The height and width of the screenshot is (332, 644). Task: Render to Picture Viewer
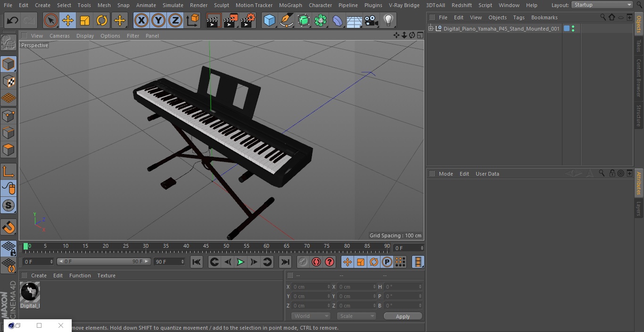point(231,20)
